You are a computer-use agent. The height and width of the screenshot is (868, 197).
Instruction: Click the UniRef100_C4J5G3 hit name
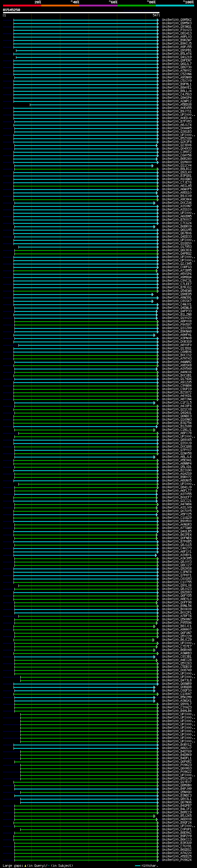[177, 94]
